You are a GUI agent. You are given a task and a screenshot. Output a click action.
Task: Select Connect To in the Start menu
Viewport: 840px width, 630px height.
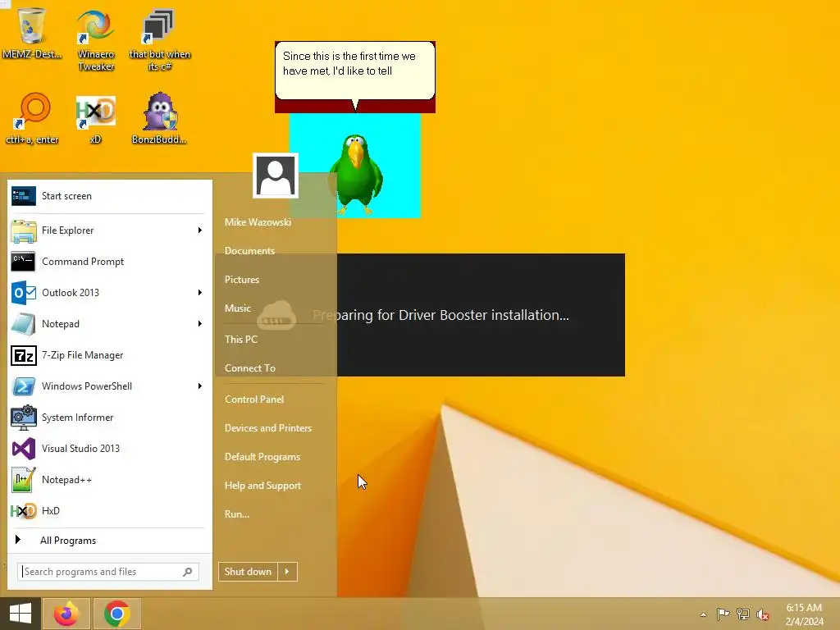(250, 368)
